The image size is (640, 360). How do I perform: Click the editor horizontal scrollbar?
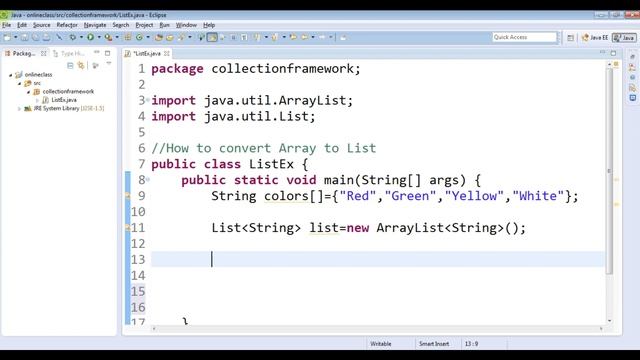click(378, 328)
